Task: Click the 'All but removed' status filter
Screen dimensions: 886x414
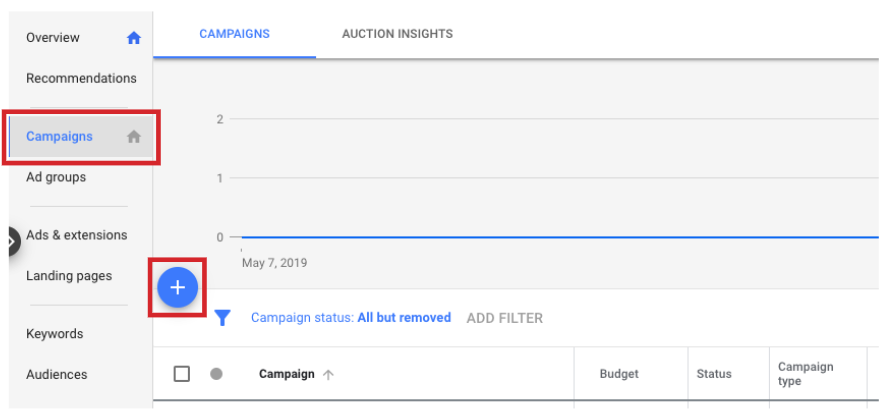Action: pyautogui.click(x=404, y=318)
